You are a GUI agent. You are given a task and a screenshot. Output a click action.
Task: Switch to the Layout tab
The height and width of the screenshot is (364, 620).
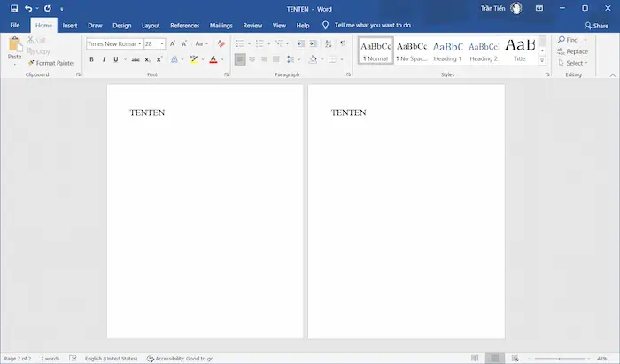pyautogui.click(x=151, y=26)
